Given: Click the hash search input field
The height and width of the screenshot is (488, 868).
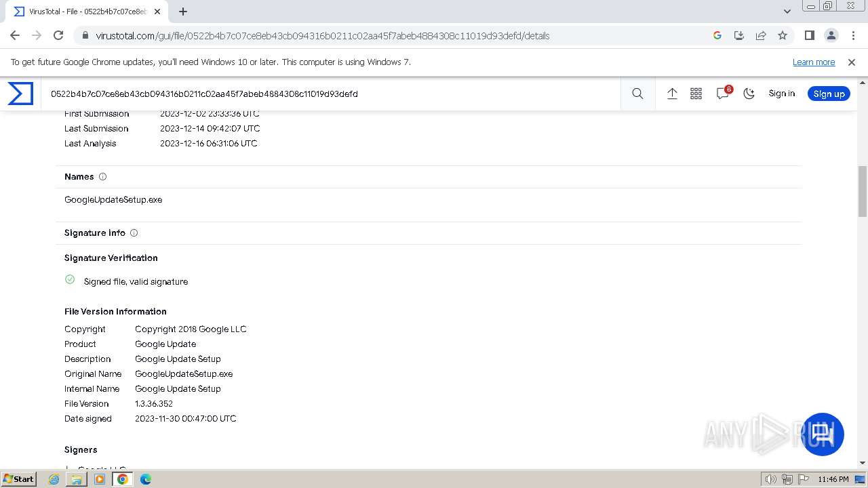Looking at the screenshot, I should tap(332, 94).
